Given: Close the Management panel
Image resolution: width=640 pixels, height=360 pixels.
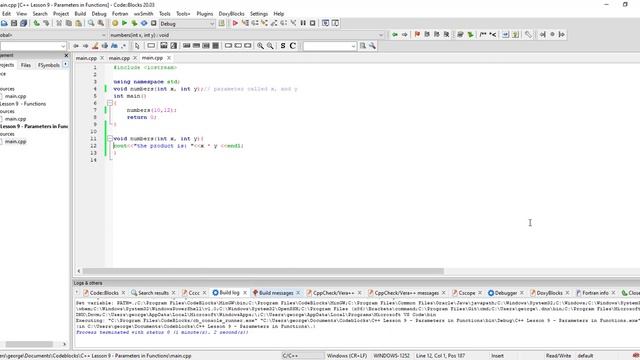Looking at the screenshot, I should click(x=66, y=55).
